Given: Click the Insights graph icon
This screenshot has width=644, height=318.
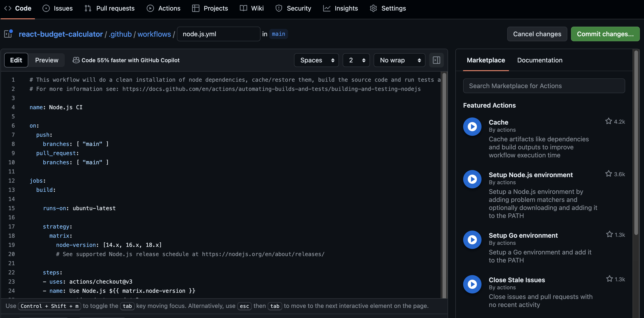Looking at the screenshot, I should 327,8.
